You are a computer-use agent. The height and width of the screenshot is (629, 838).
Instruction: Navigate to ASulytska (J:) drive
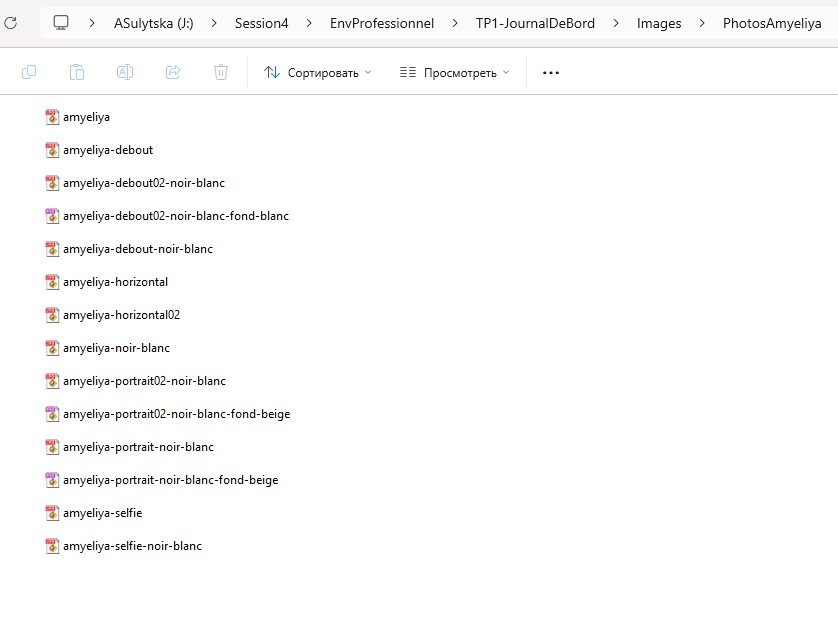point(156,22)
